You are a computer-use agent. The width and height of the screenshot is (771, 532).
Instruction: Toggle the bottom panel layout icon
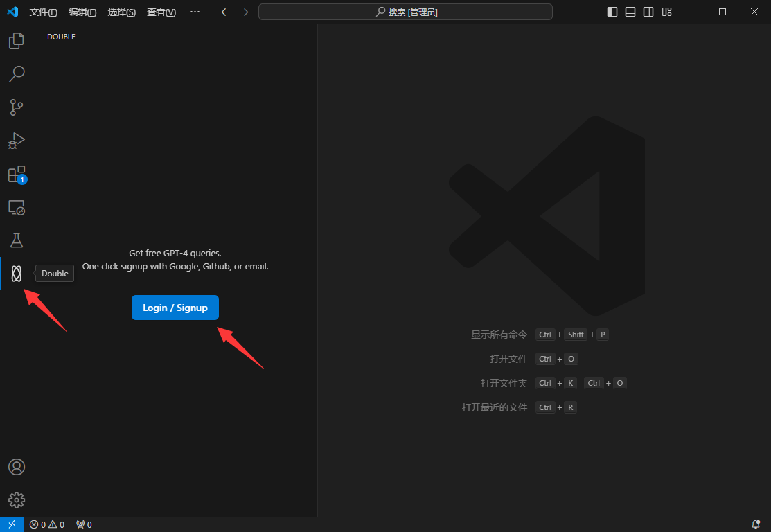630,12
